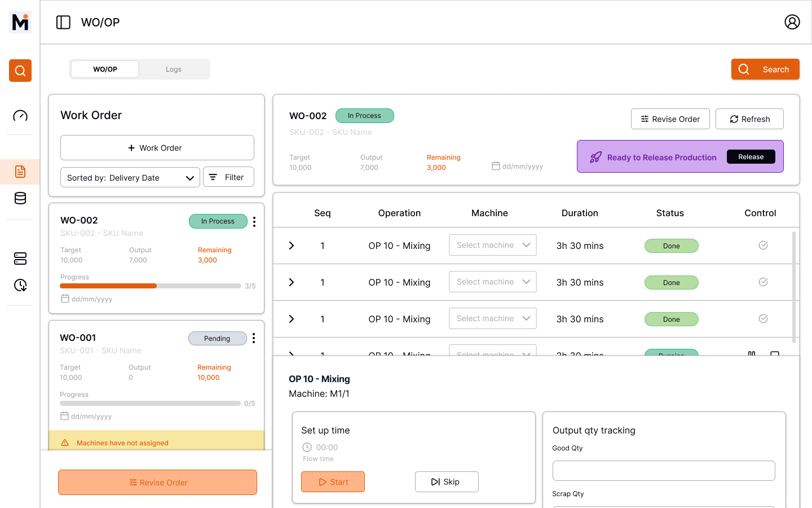Click the done checkmark on first Mixing row
This screenshot has width=812, height=508.
click(763, 245)
